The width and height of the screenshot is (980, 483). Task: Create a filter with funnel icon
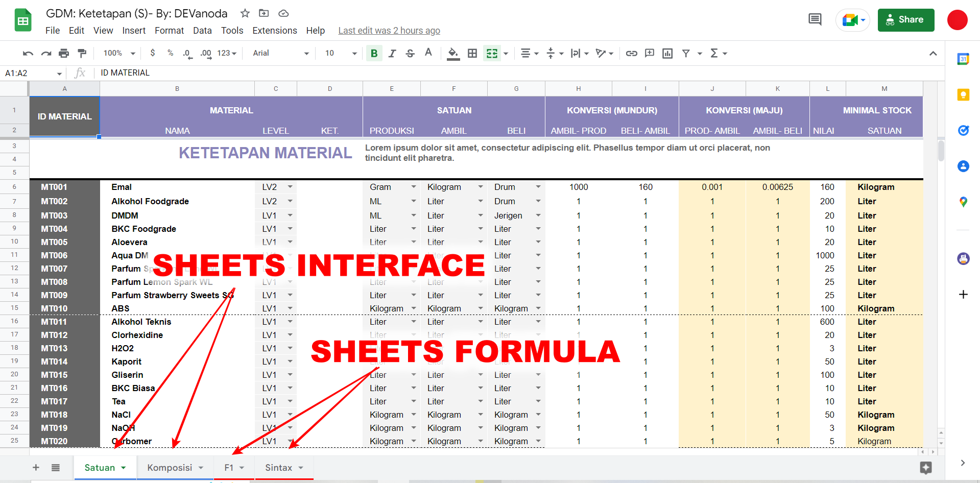click(x=686, y=53)
